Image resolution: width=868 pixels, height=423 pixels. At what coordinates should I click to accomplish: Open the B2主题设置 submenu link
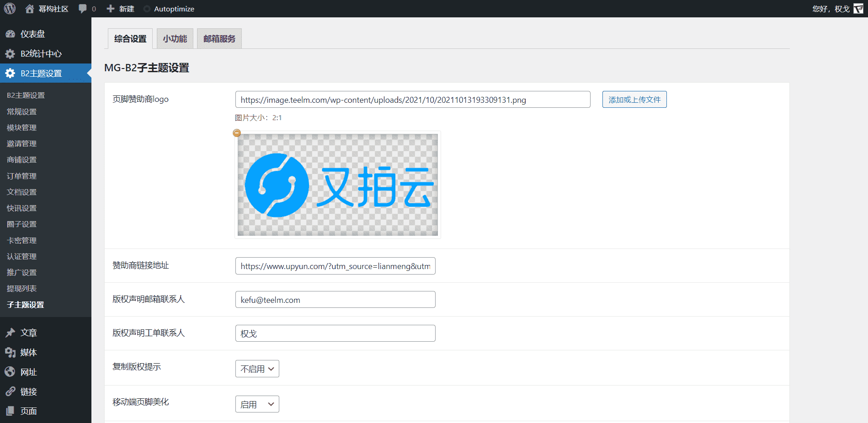click(x=26, y=95)
